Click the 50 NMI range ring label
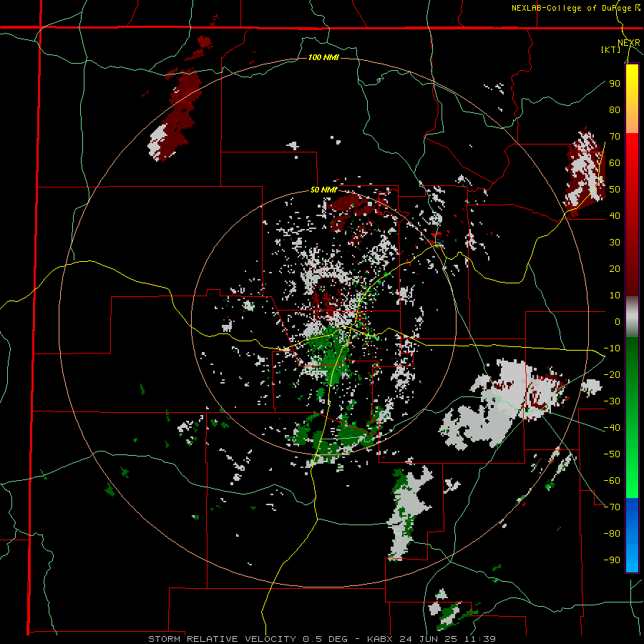This screenshot has height=644, width=644. [323, 190]
